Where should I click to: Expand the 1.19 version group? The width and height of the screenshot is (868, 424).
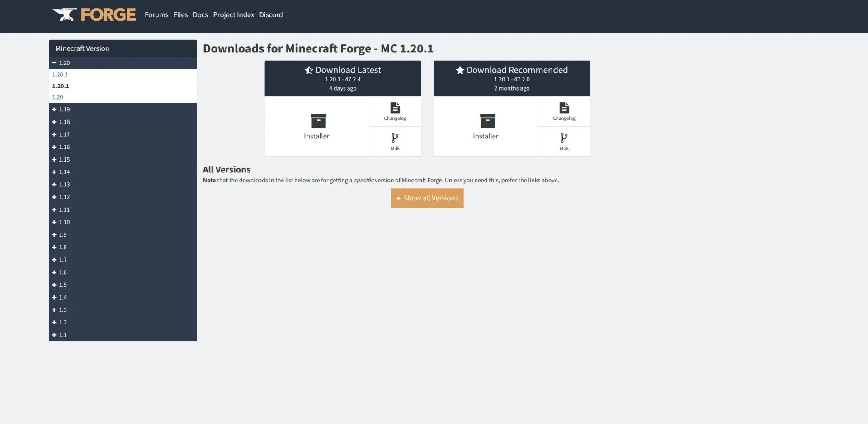123,110
